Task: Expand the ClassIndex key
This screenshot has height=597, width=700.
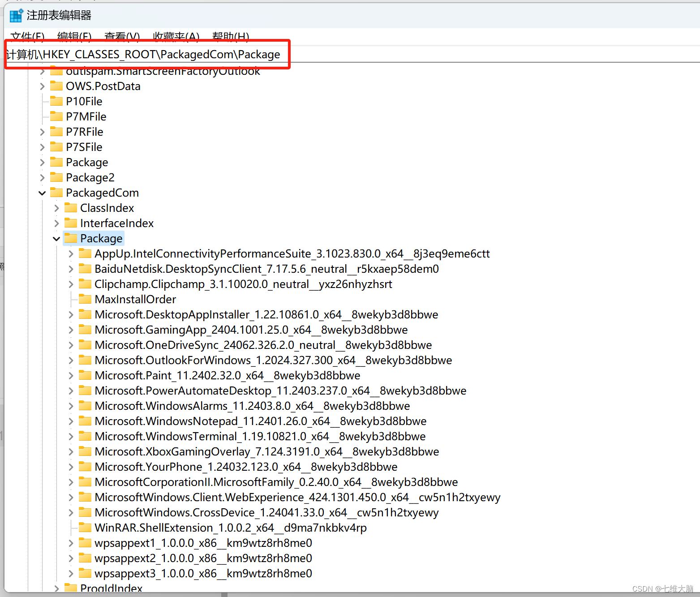Action: click(x=56, y=208)
